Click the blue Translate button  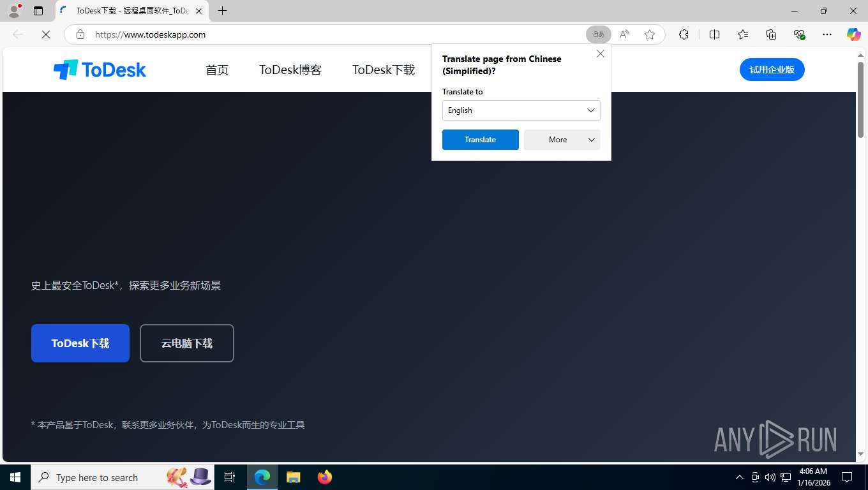point(481,140)
